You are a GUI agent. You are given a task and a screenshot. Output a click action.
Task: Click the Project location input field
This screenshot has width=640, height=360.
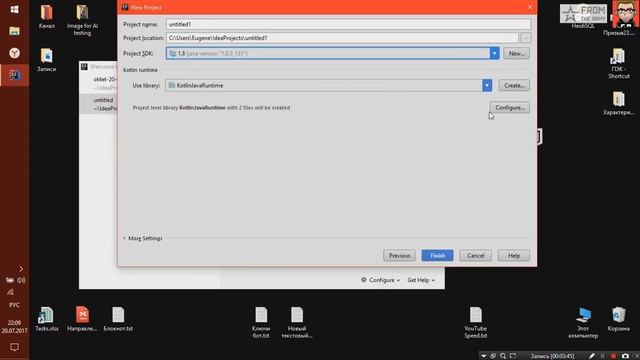coord(342,38)
